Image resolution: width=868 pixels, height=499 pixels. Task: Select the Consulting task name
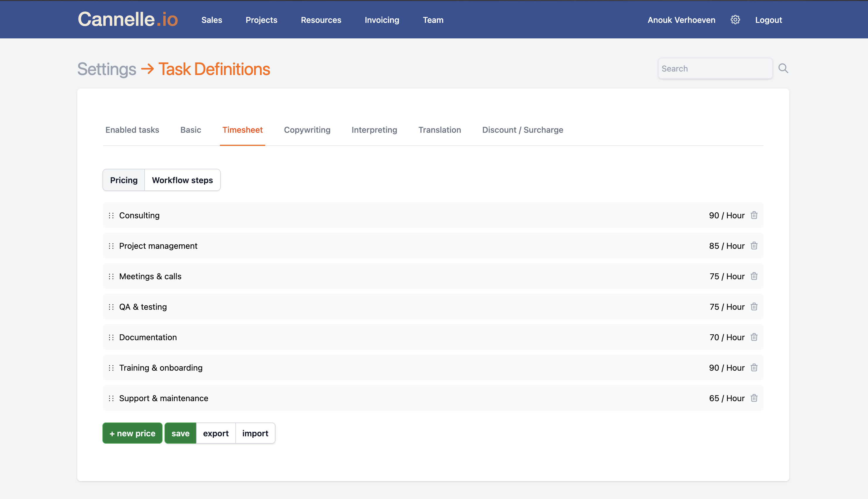tap(139, 216)
